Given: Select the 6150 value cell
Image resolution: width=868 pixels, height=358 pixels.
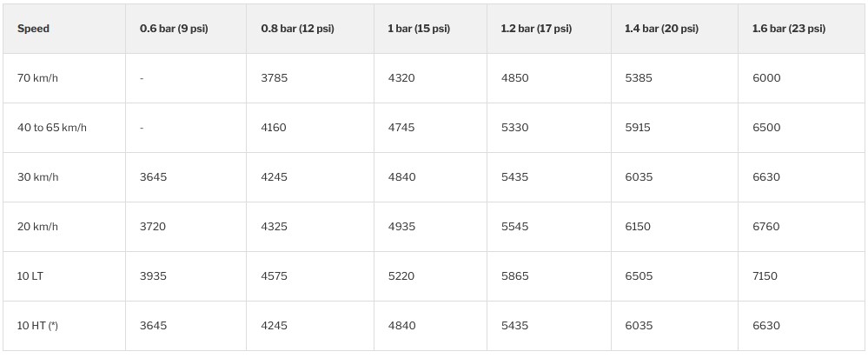Looking at the screenshot, I should (x=638, y=227).
